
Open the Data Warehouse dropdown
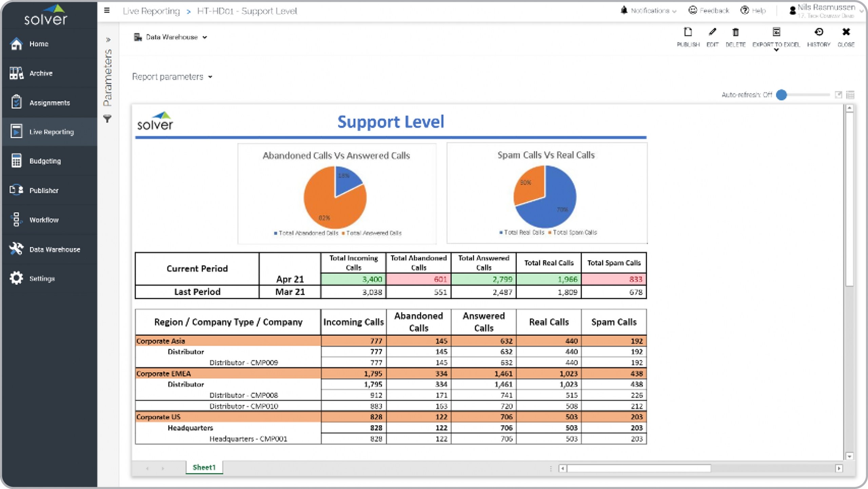point(171,37)
